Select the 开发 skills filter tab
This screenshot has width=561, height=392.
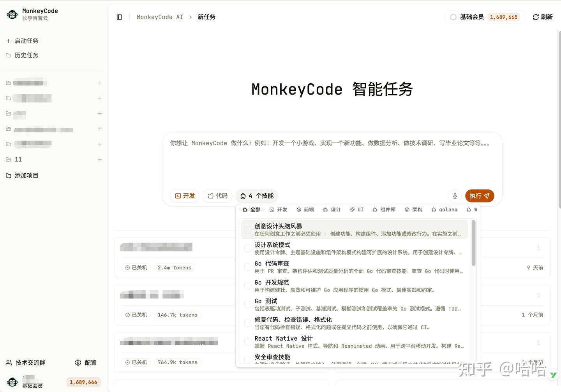[279, 209]
